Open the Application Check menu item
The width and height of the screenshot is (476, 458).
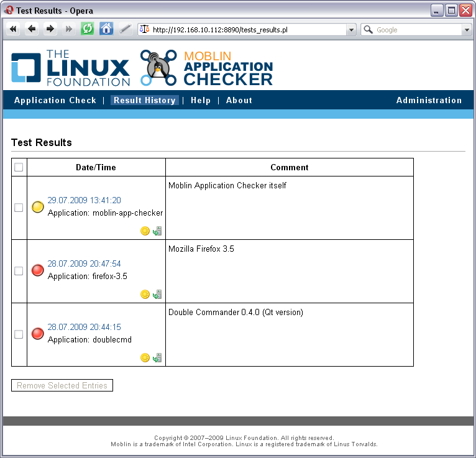click(x=55, y=100)
